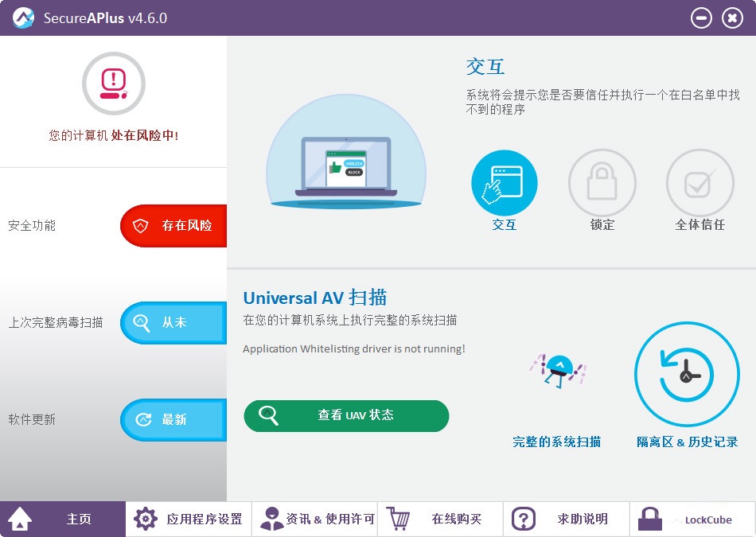Click the people icon on 资讯 & 使用许可

tap(271, 518)
